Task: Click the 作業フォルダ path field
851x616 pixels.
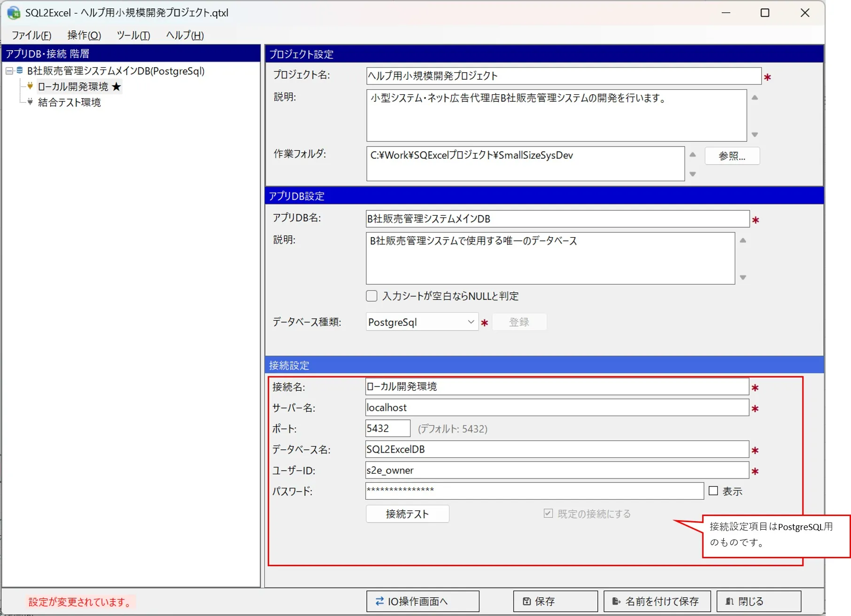Action: pos(525,163)
